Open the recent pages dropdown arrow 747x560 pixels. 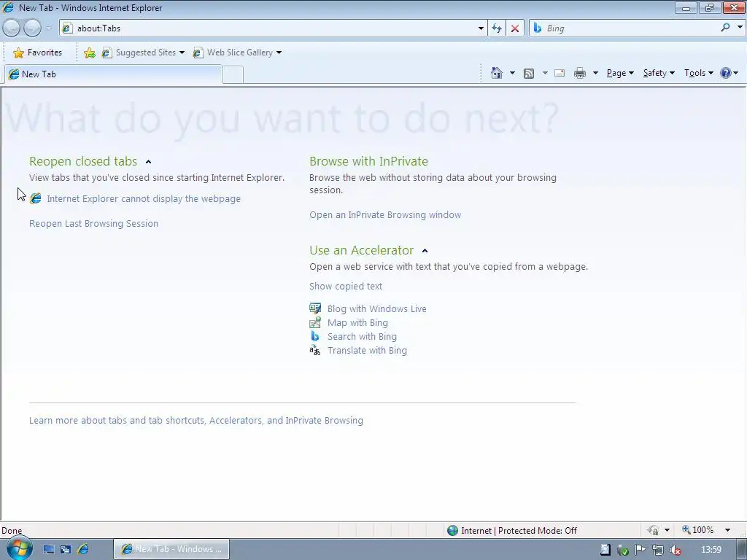(48, 28)
